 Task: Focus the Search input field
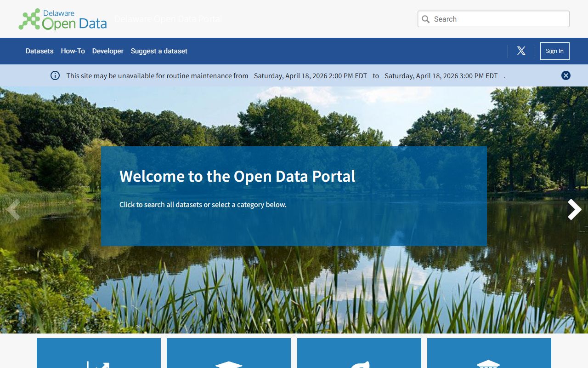click(x=493, y=19)
